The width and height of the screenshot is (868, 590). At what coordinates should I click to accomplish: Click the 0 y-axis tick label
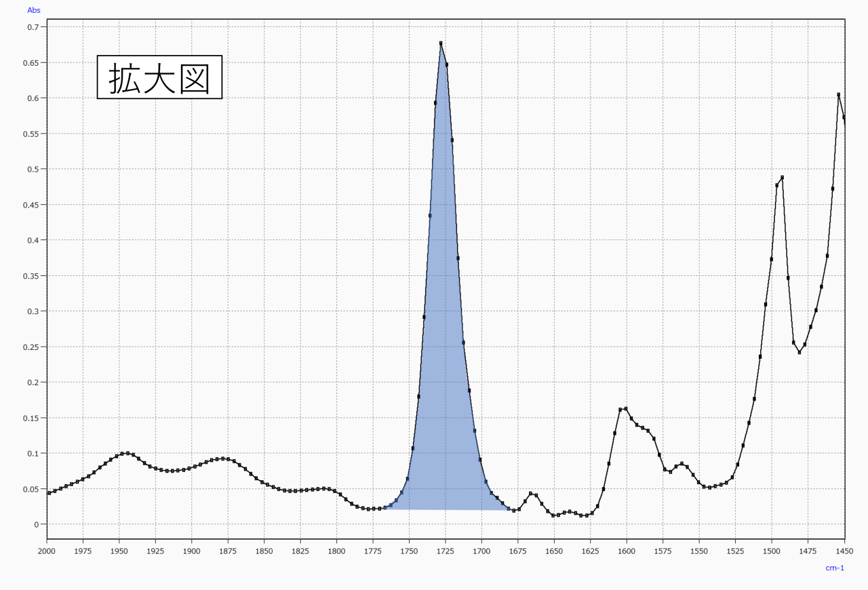click(x=37, y=524)
